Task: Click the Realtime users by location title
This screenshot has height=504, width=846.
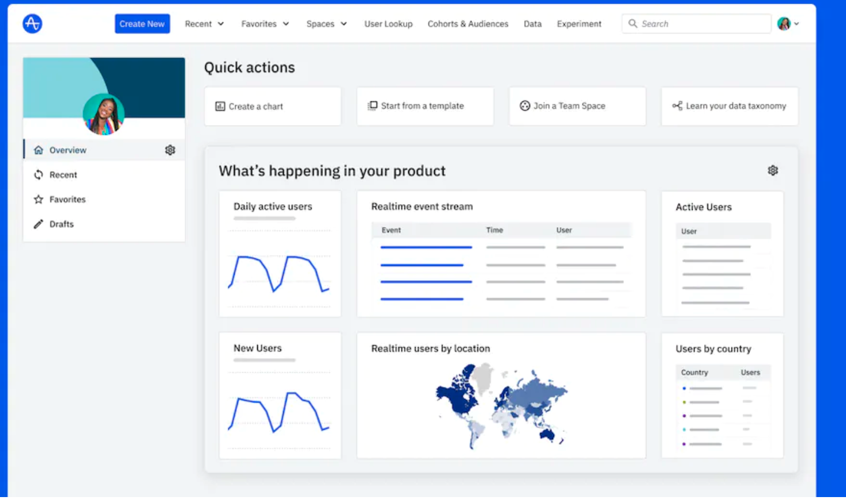Action: click(x=430, y=348)
